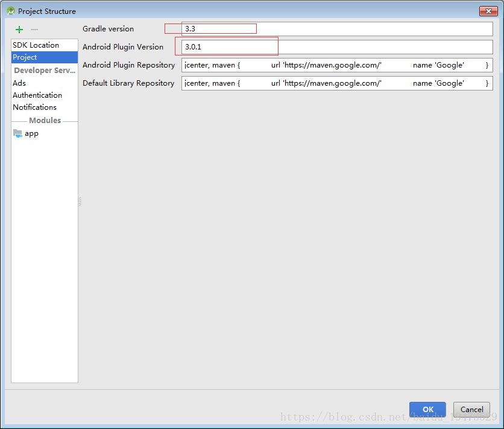The image size is (504, 429).
Task: Edit the Android Plugin Repository field
Action: (x=336, y=65)
